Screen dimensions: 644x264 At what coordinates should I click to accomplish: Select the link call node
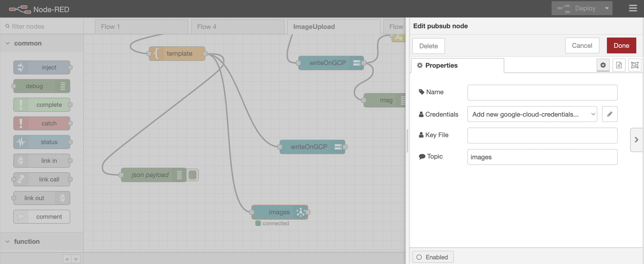[x=42, y=179]
